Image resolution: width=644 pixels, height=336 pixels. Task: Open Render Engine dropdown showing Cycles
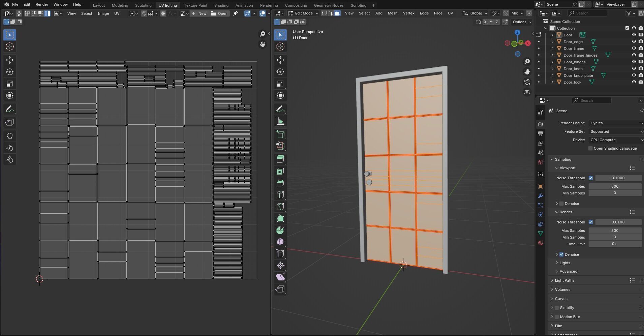pos(616,123)
